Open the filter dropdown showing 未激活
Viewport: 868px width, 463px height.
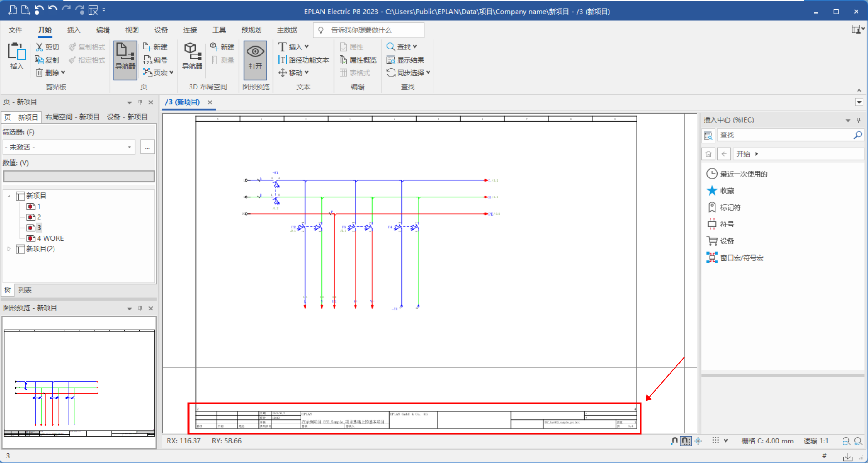click(69, 147)
